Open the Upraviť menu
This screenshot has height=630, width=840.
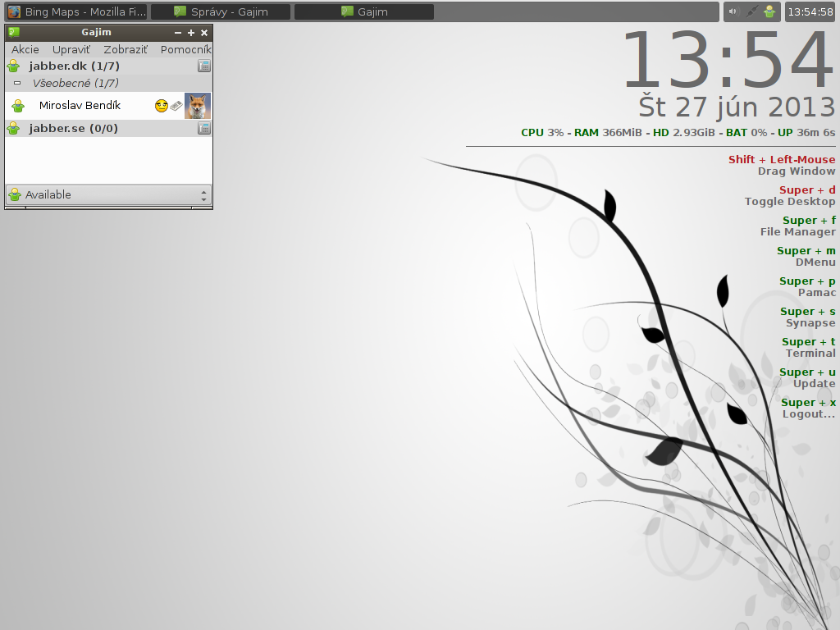click(71, 49)
